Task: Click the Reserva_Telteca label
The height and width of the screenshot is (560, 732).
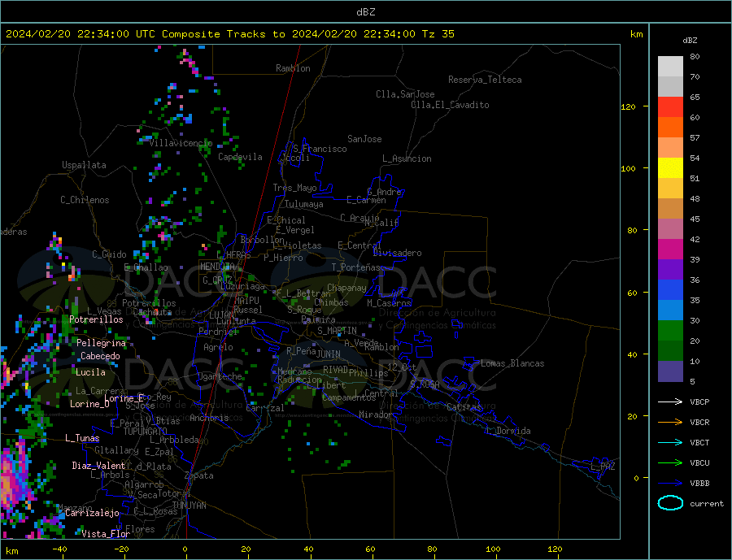Action: [485, 80]
